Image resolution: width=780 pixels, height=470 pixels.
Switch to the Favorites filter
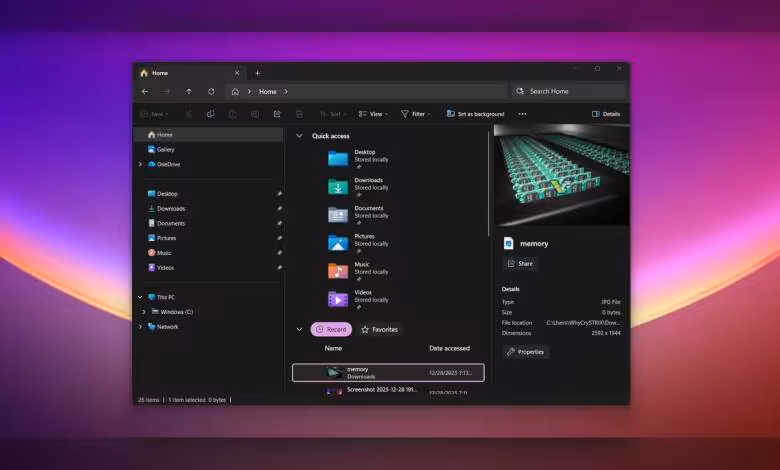tap(380, 329)
